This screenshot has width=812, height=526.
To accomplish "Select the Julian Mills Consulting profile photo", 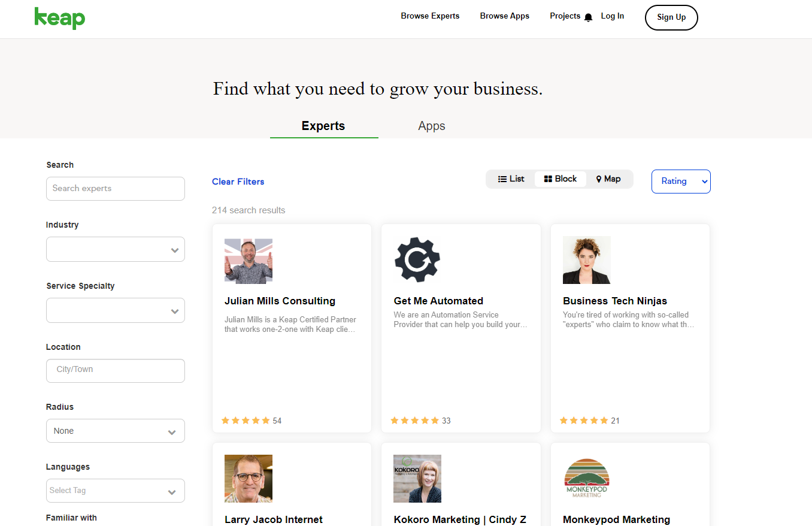I will click(249, 261).
